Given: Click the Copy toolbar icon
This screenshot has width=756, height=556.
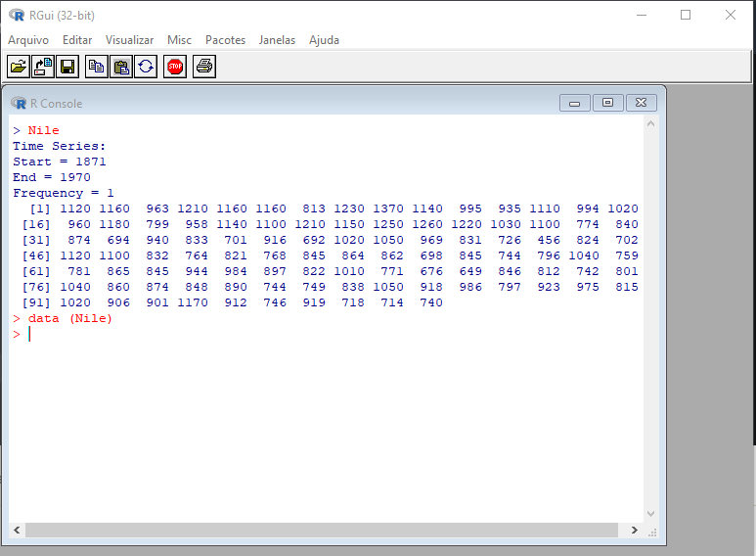Looking at the screenshot, I should 97,67.
